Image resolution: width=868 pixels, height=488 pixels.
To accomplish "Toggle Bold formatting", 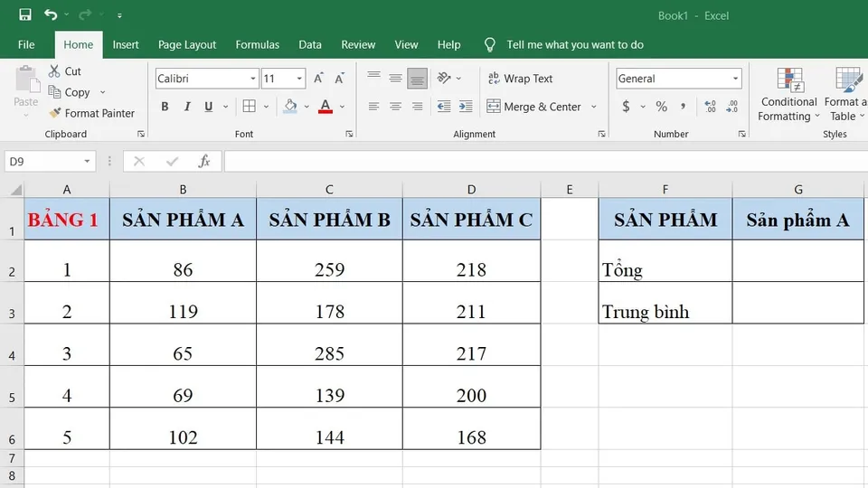I will coord(165,107).
